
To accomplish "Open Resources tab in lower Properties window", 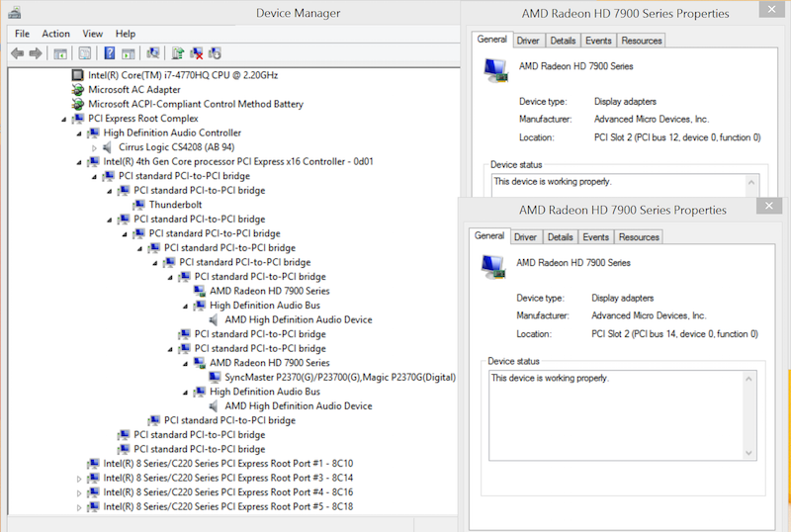I will click(x=639, y=237).
